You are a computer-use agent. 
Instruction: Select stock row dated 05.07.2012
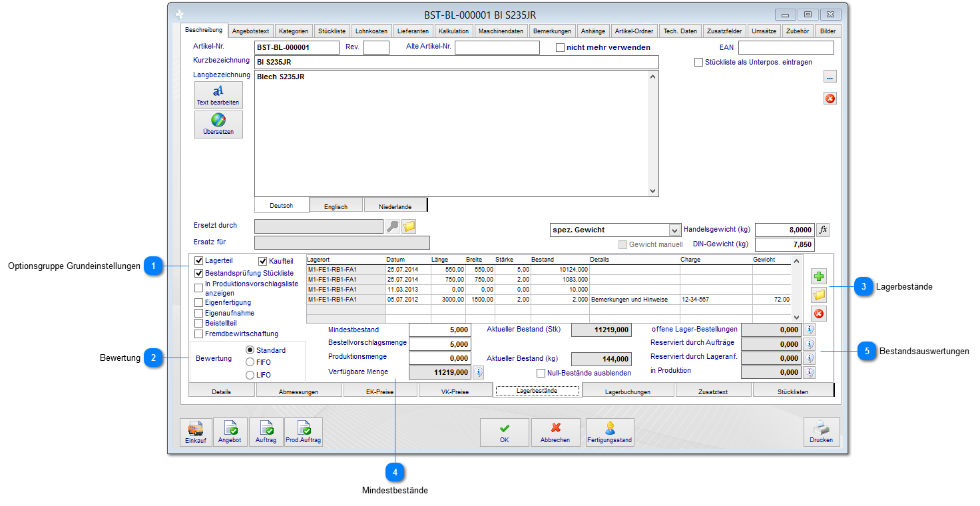click(x=549, y=300)
